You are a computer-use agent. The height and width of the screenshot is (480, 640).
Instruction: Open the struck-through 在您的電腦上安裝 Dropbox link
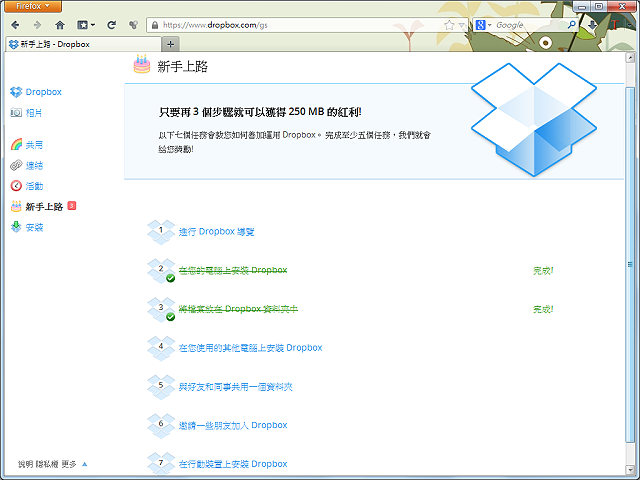[x=233, y=270]
